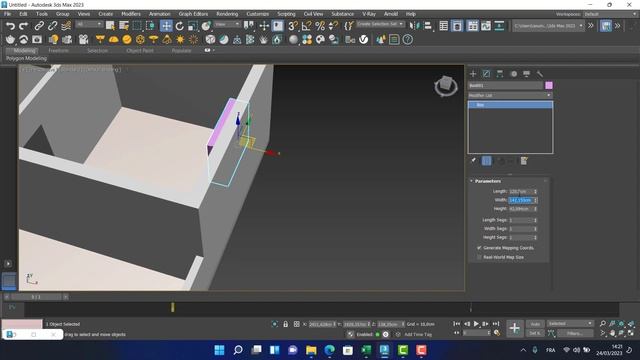Open the reference coordinate system View dropdown
Image resolution: width=640 pixels, height=360 pixels.
227,24
